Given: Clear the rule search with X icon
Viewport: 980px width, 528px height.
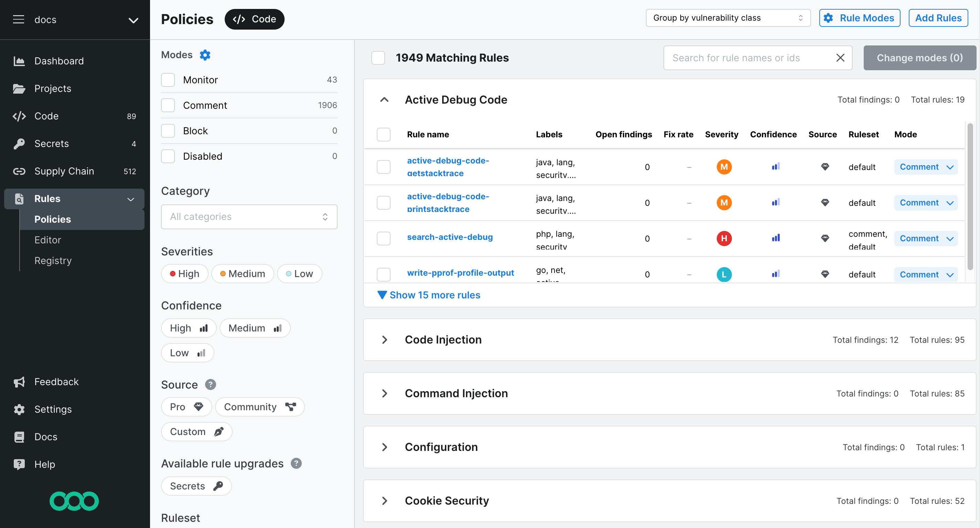Looking at the screenshot, I should coord(840,58).
